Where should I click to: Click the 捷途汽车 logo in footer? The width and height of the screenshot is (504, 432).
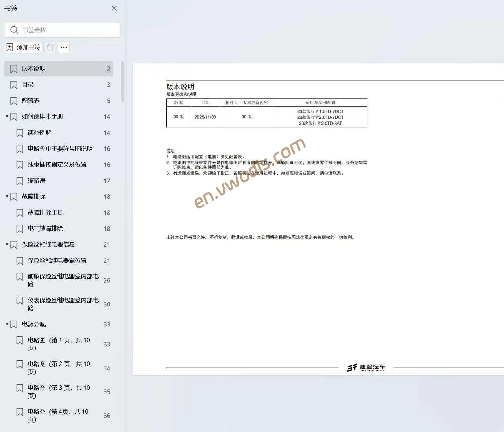366,368
